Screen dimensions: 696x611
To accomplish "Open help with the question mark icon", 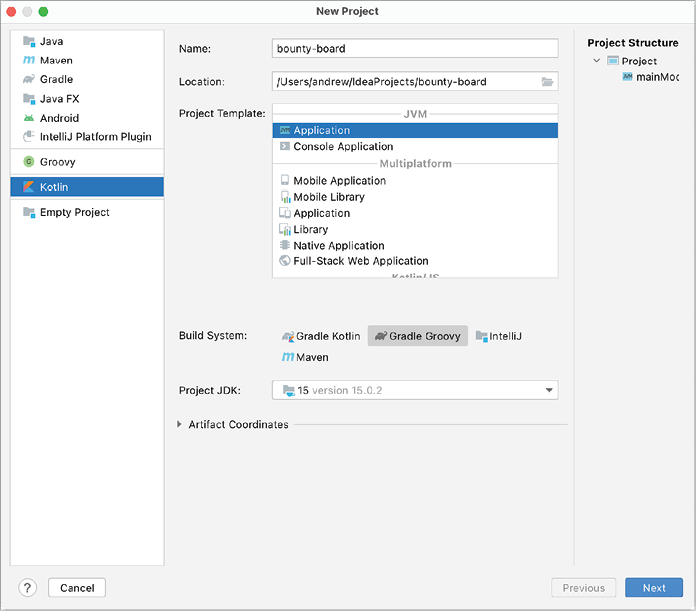I will [28, 588].
